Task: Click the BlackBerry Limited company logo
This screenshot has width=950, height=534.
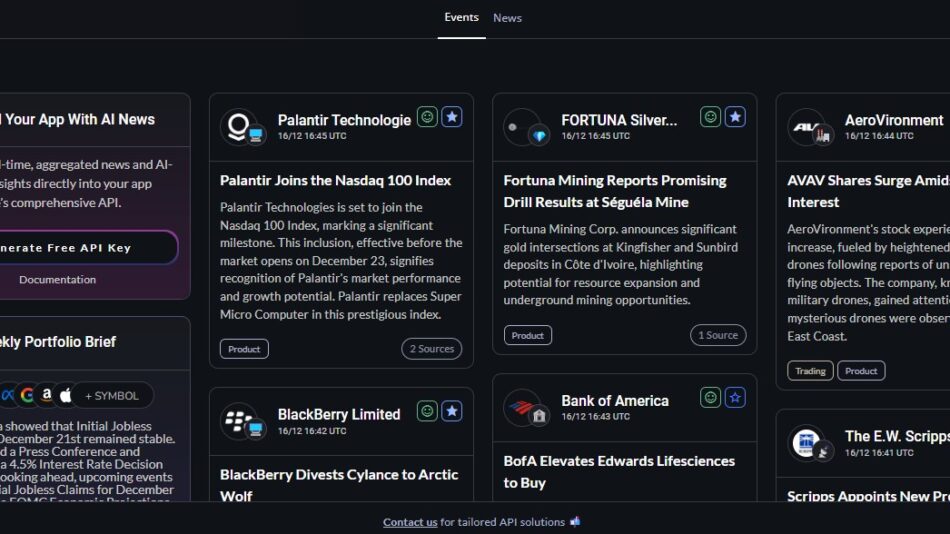Action: pos(239,421)
